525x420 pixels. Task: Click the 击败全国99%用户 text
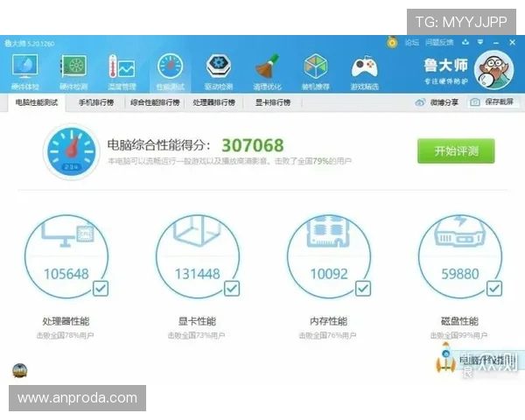click(x=458, y=335)
